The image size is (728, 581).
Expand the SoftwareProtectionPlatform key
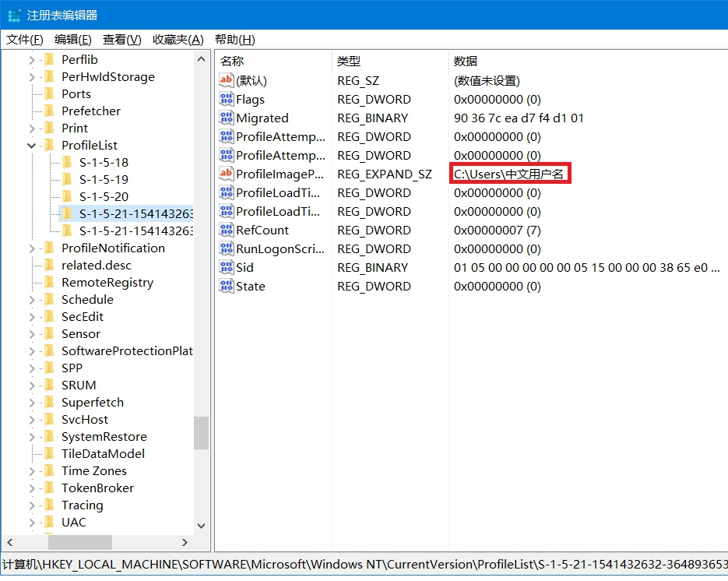[x=32, y=351]
